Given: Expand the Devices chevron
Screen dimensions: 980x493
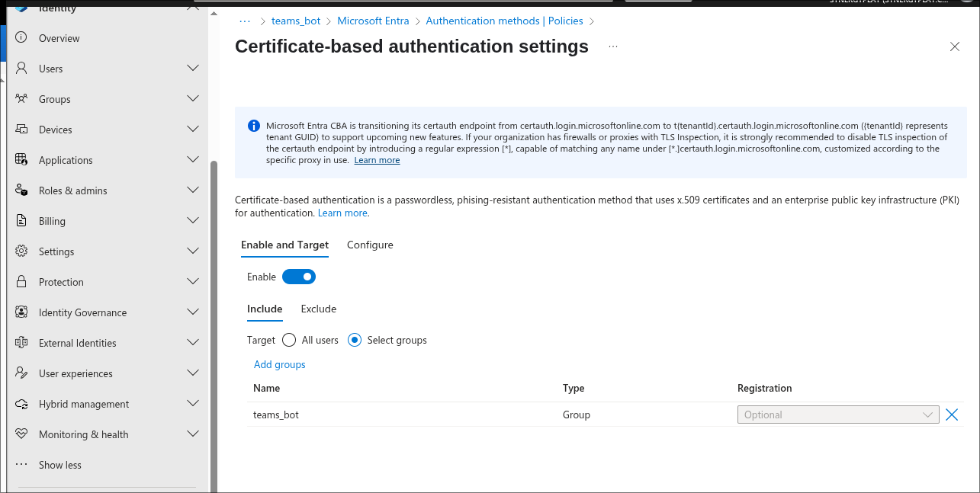Looking at the screenshot, I should click(193, 130).
